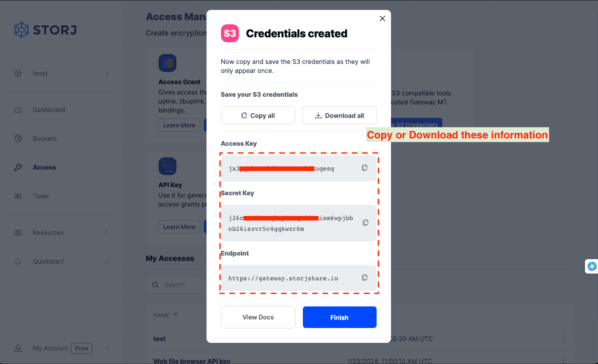Click the Storj logo icon
The height and width of the screenshot is (364, 598).
(21, 30)
